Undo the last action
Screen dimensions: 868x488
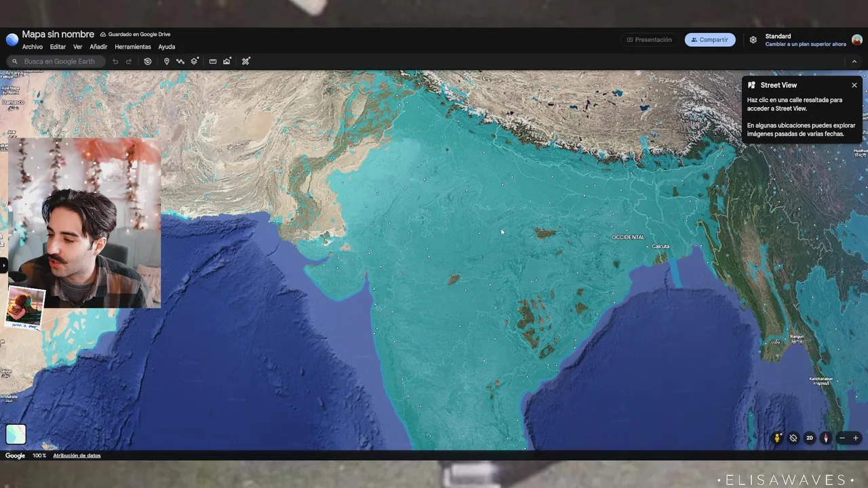(x=115, y=61)
